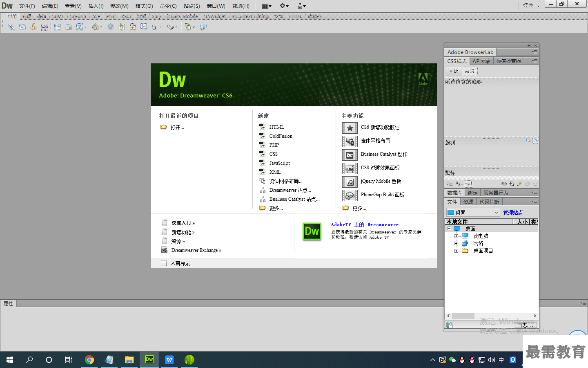The image size is (588, 368).
Task: Toggle list view (A-z) in CSS properties
Action: (459, 184)
